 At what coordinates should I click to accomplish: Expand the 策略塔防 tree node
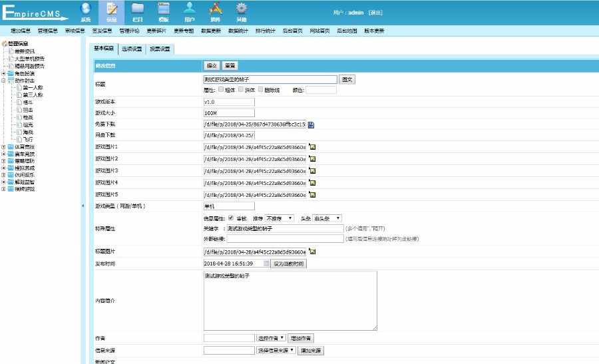[x=3, y=161]
